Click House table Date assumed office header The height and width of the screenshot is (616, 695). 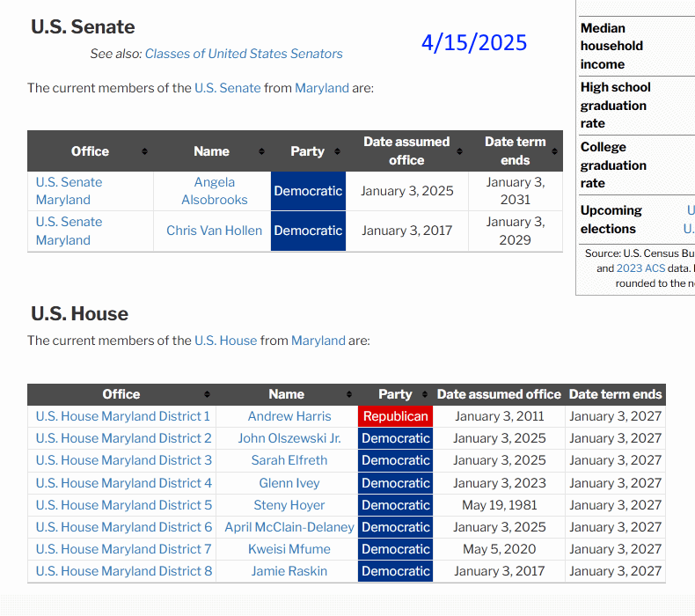click(499, 394)
